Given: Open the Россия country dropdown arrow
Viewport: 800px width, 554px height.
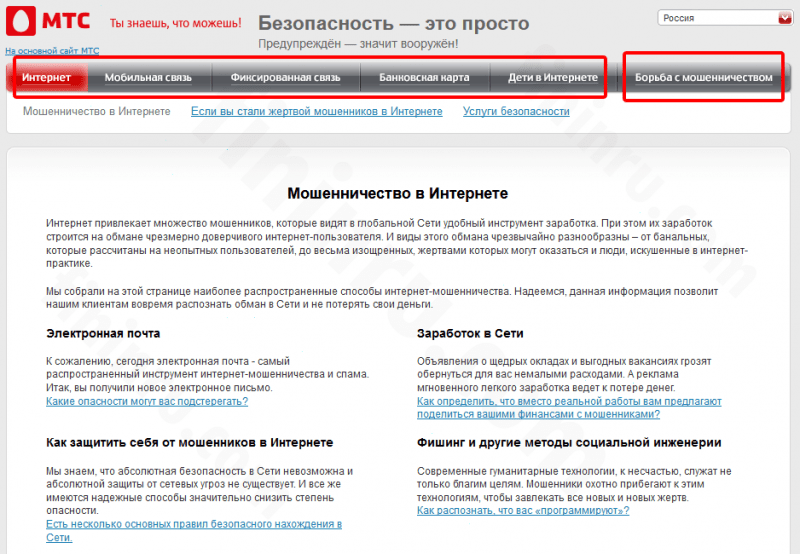Looking at the screenshot, I should (x=785, y=18).
